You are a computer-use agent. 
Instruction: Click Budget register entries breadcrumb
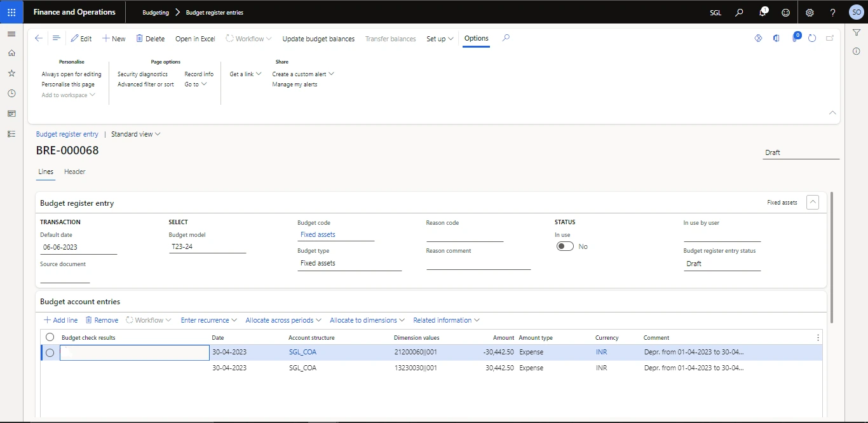pos(214,12)
